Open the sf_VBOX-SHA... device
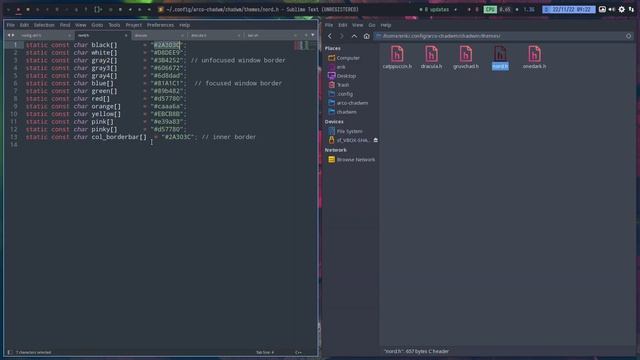640x360 pixels. (x=349, y=140)
